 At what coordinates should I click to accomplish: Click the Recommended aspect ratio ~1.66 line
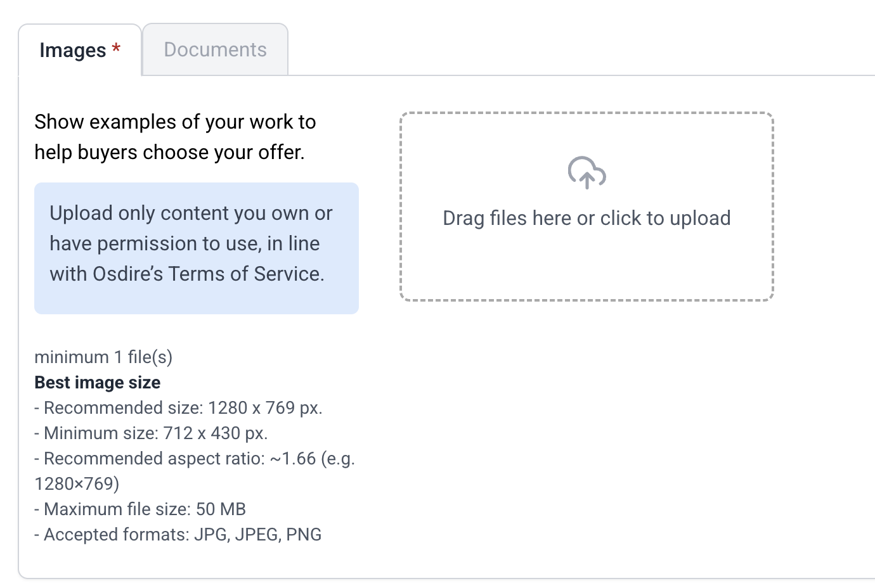tap(194, 459)
